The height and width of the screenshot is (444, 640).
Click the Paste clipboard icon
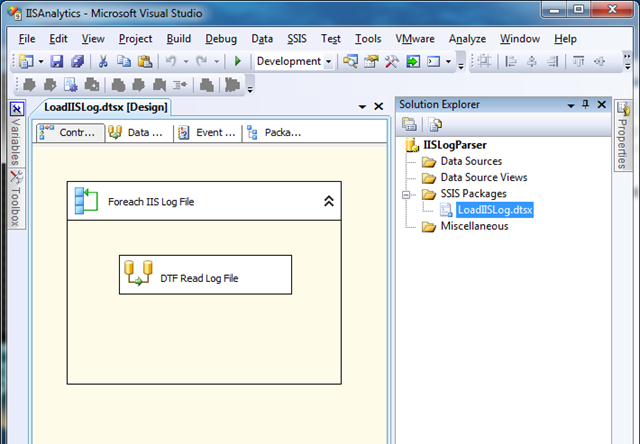[x=145, y=62]
